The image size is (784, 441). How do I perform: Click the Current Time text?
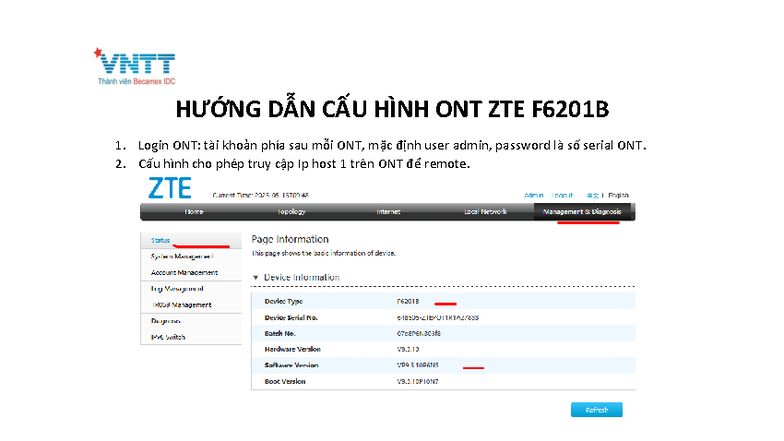point(260,195)
